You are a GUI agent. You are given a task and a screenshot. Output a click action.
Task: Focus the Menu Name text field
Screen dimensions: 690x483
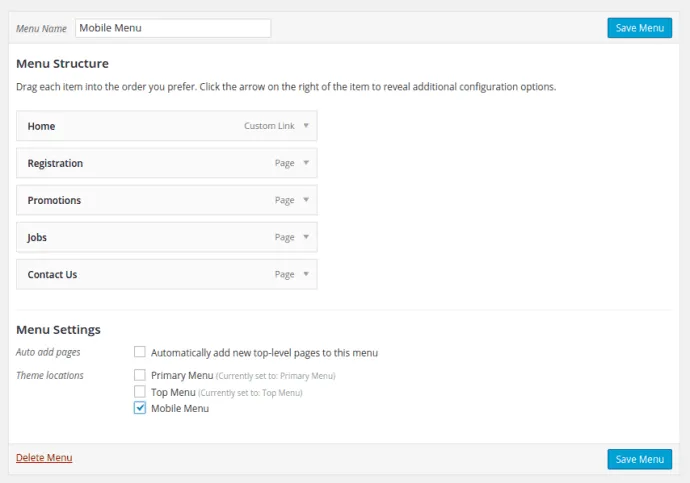(x=172, y=28)
